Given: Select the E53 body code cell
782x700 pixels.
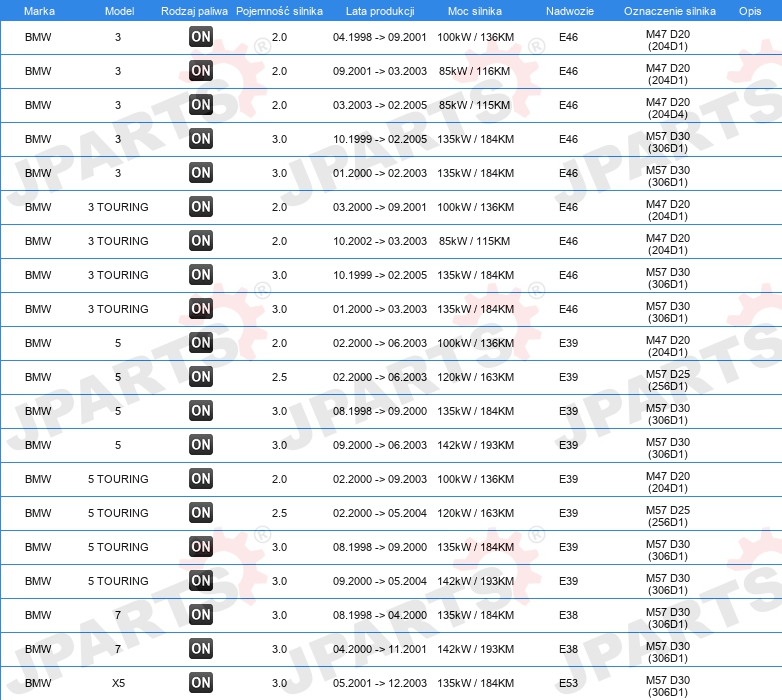Looking at the screenshot, I should (x=569, y=683).
